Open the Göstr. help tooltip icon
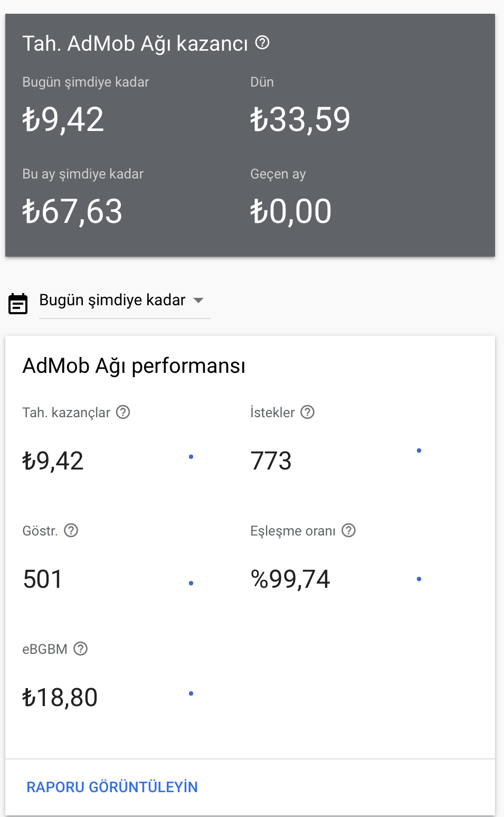This screenshot has height=817, width=504. pyautogui.click(x=71, y=530)
